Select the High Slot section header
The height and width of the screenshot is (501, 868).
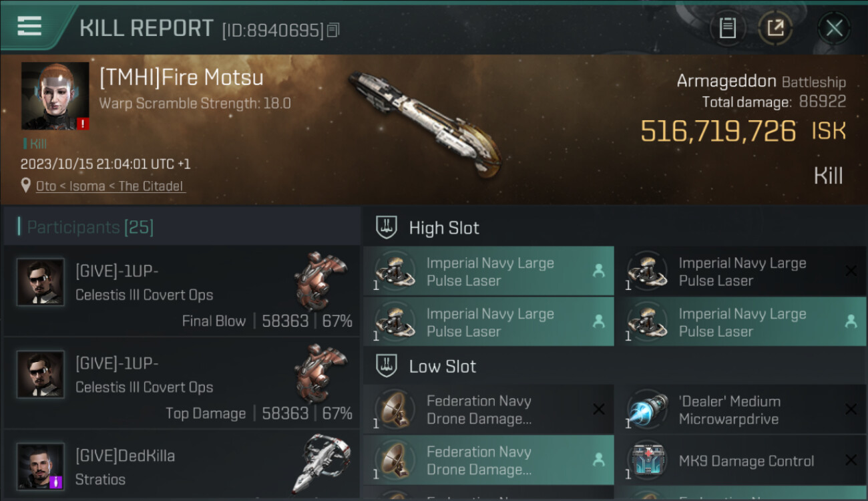point(444,228)
